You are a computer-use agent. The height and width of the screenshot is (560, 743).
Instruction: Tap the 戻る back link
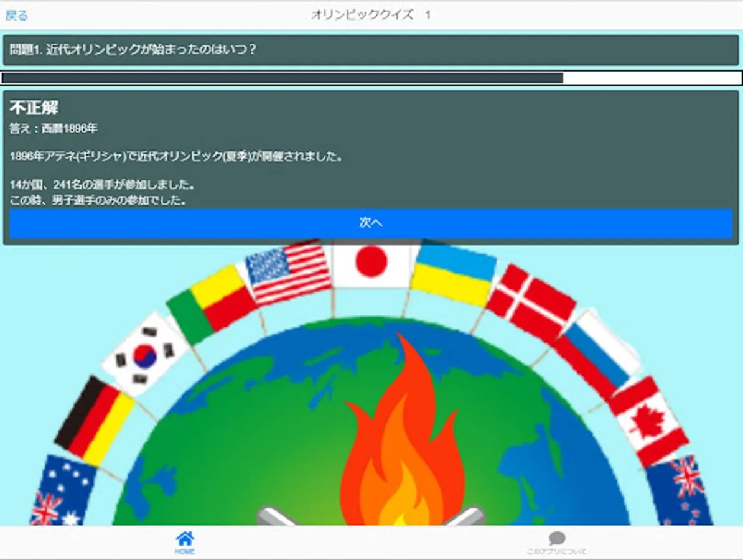pyautogui.click(x=17, y=15)
